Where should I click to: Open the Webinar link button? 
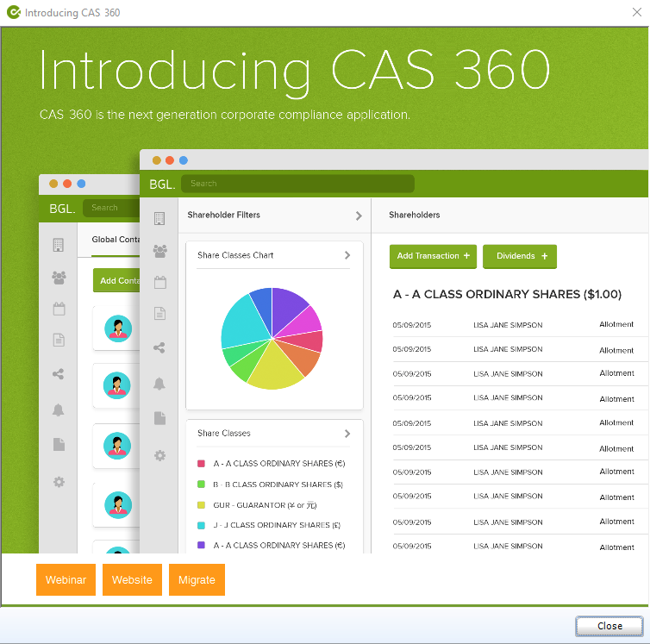coord(66,579)
